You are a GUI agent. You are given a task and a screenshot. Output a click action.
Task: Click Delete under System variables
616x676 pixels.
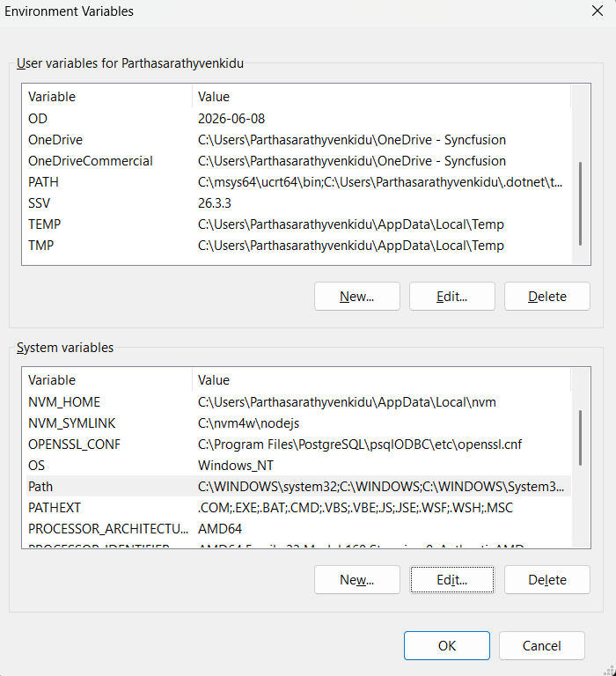tap(547, 580)
